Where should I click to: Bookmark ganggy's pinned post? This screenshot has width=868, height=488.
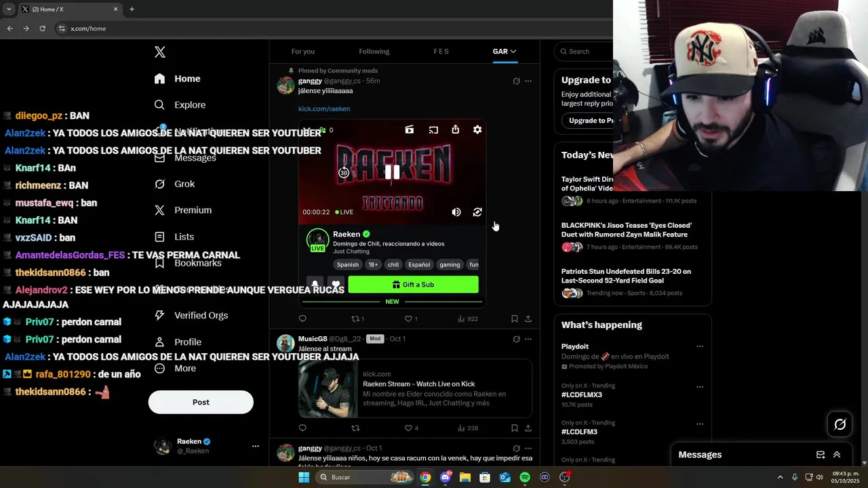click(515, 319)
